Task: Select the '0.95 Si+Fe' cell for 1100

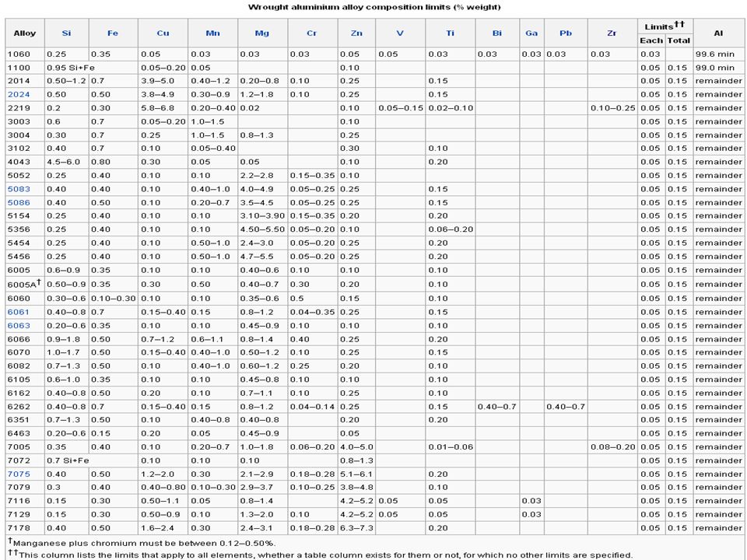Action: tap(71, 68)
